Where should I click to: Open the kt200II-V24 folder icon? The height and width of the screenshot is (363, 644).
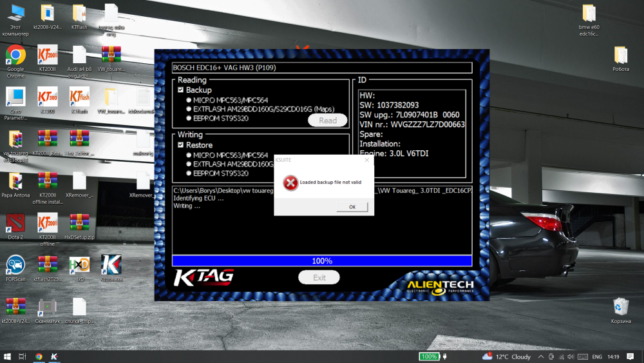point(47,17)
